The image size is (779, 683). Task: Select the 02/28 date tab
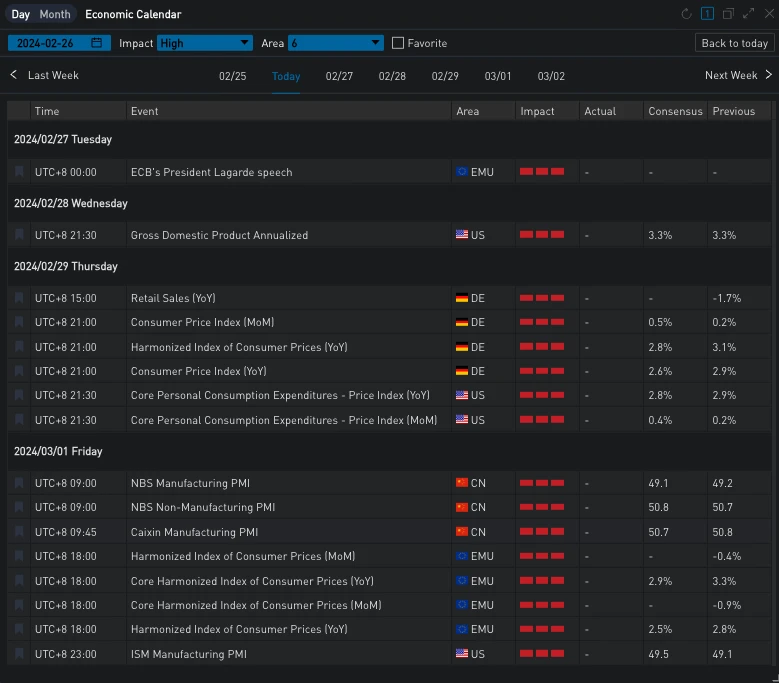(x=392, y=76)
